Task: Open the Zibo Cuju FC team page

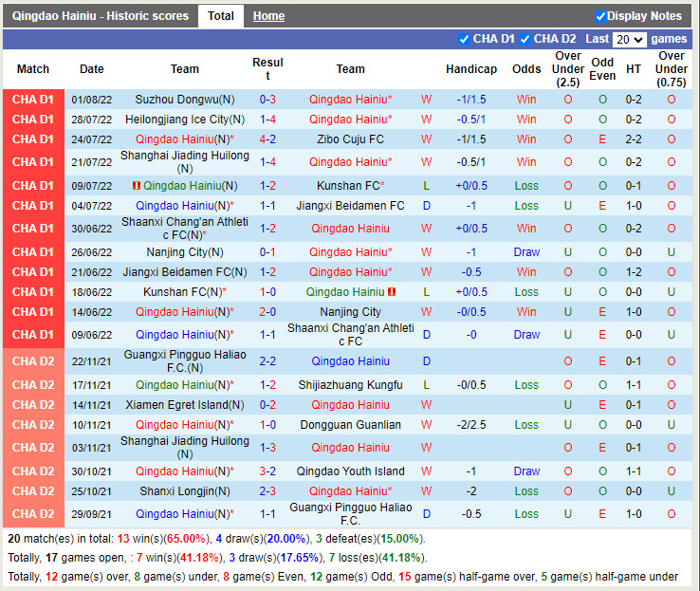Action: [x=350, y=139]
